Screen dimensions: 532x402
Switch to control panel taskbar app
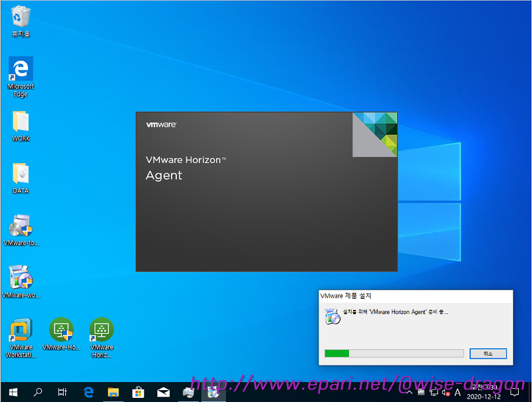(188, 393)
